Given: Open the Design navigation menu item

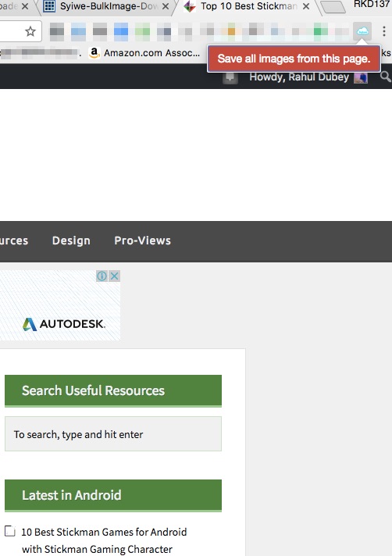Looking at the screenshot, I should tap(71, 241).
